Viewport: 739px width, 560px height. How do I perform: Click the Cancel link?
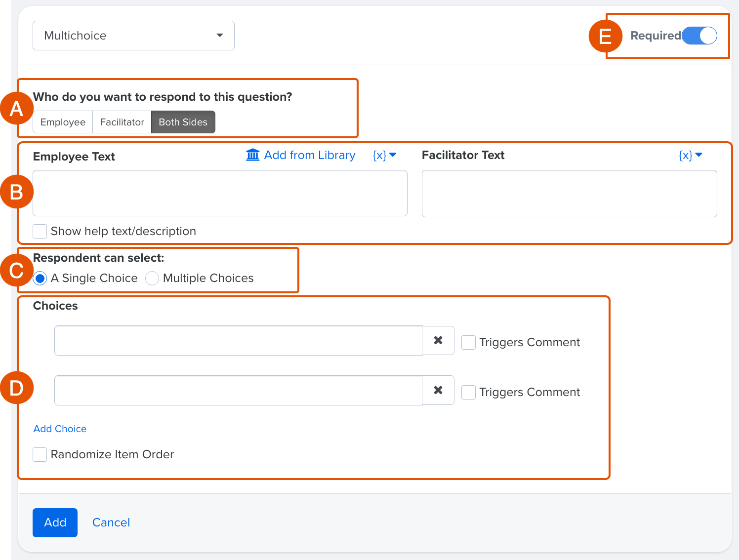(x=111, y=522)
